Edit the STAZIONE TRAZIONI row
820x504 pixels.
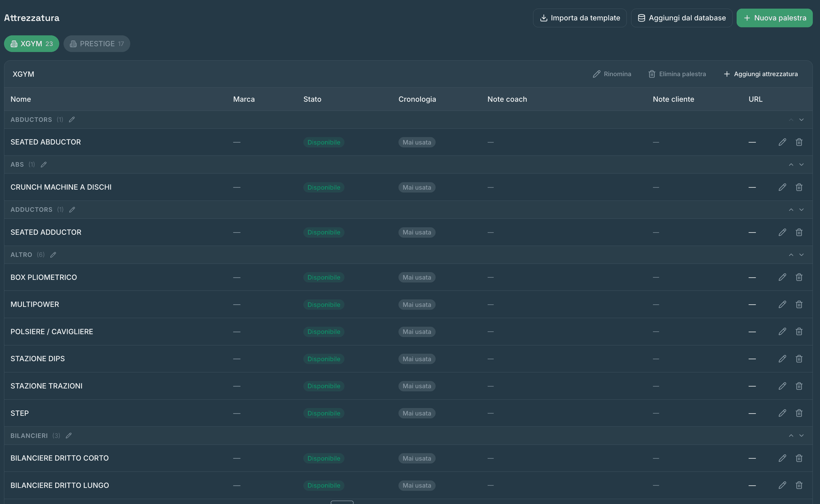coord(782,386)
